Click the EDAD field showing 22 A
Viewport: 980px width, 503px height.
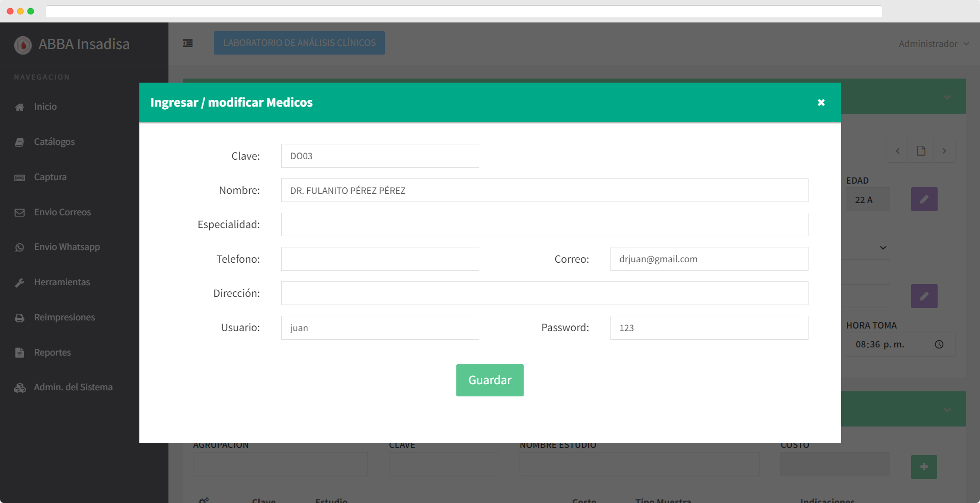point(868,199)
